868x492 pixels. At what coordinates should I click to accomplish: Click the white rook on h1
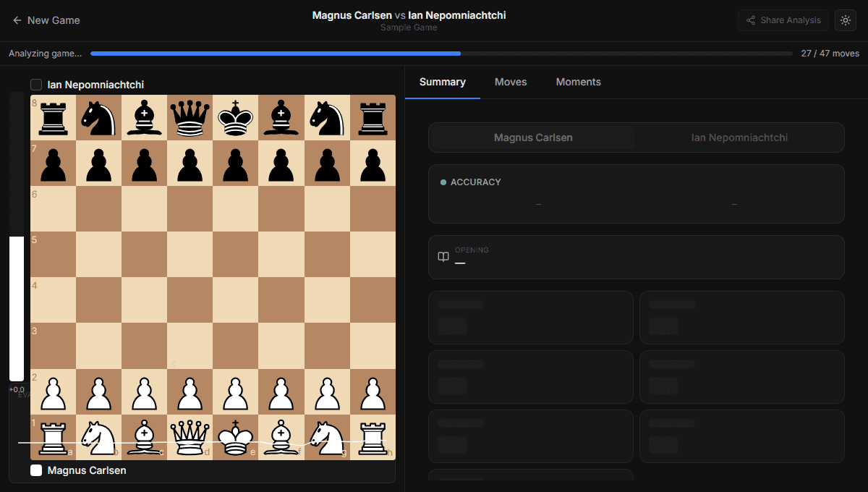click(x=373, y=437)
